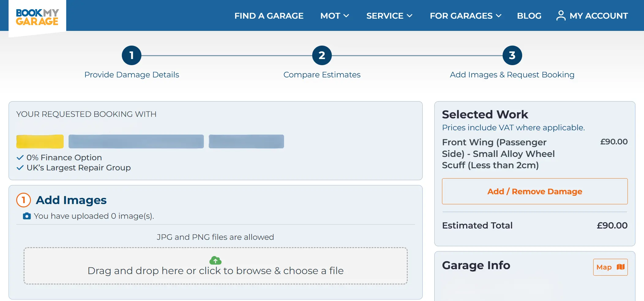Image resolution: width=644 pixels, height=301 pixels.
Task: Select the green upload cloud icon
Action: (215, 261)
